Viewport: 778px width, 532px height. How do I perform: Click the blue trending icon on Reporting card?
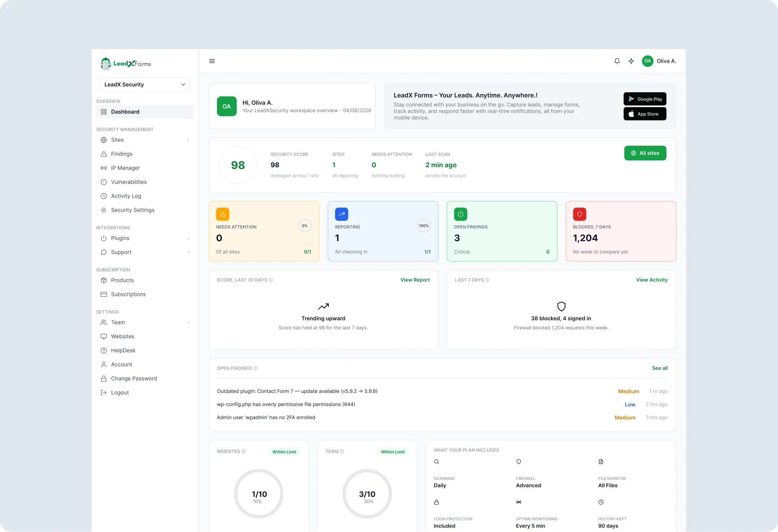342,214
